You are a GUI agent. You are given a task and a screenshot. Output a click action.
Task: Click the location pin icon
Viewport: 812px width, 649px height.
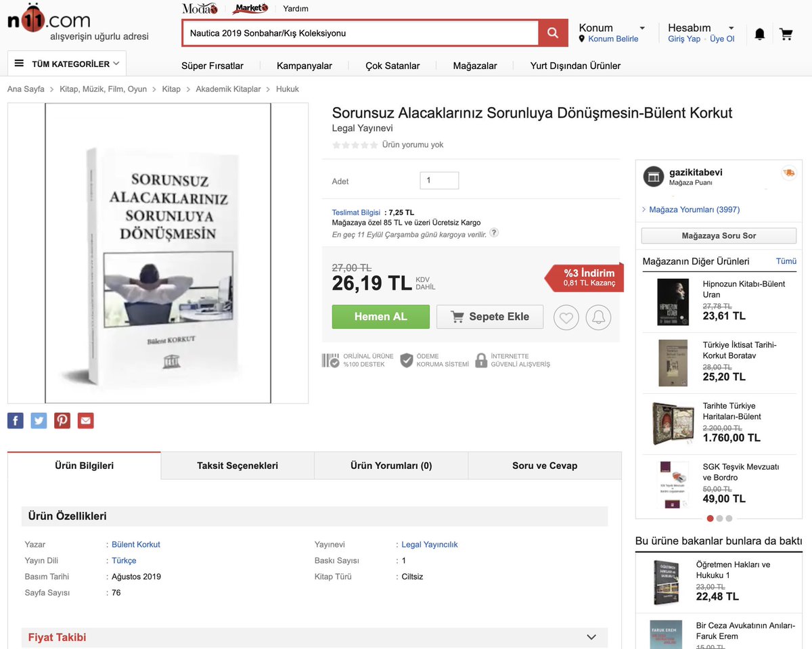582,39
